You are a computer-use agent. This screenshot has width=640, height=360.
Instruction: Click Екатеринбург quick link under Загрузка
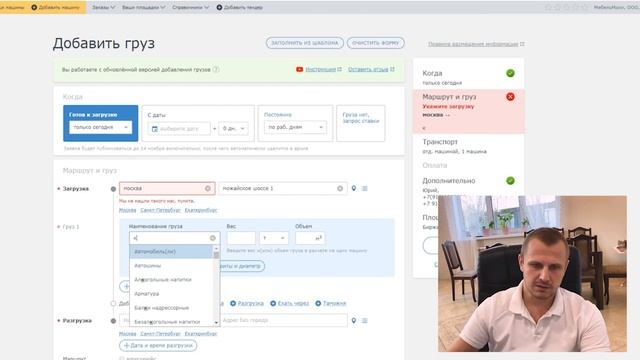[201, 210]
